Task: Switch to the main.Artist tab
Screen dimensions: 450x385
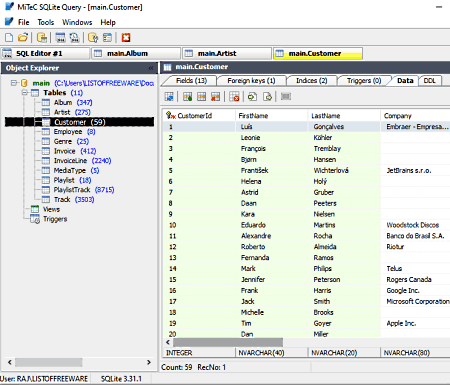Action: coord(227,53)
